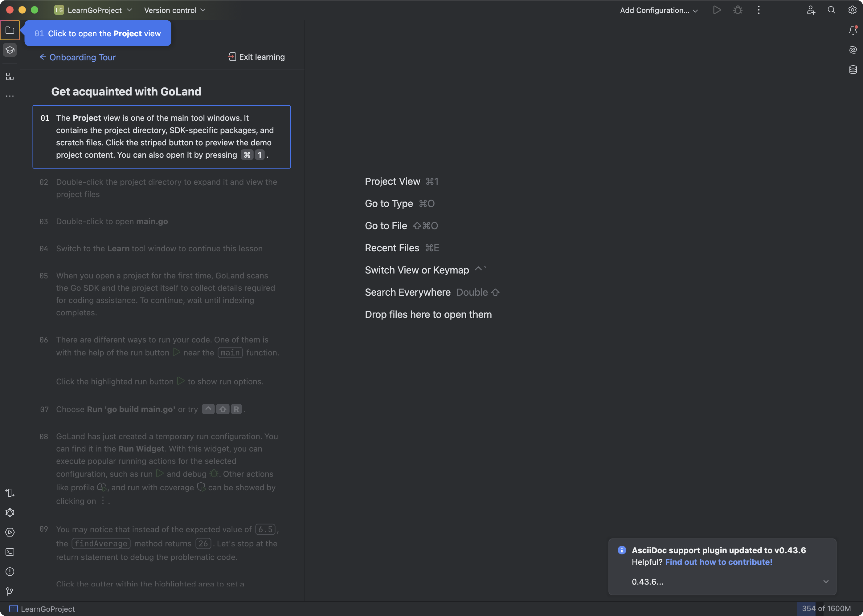
Task: Click the memory indicator in the status bar
Action: coord(826,608)
